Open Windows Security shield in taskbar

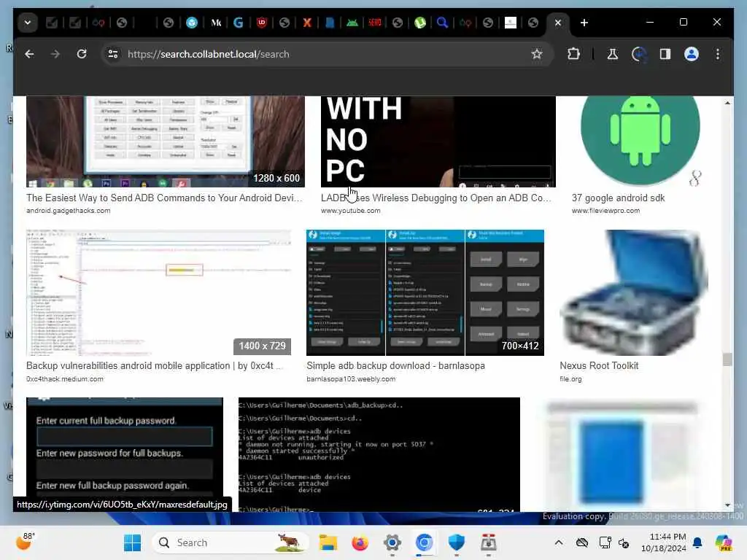point(457,542)
